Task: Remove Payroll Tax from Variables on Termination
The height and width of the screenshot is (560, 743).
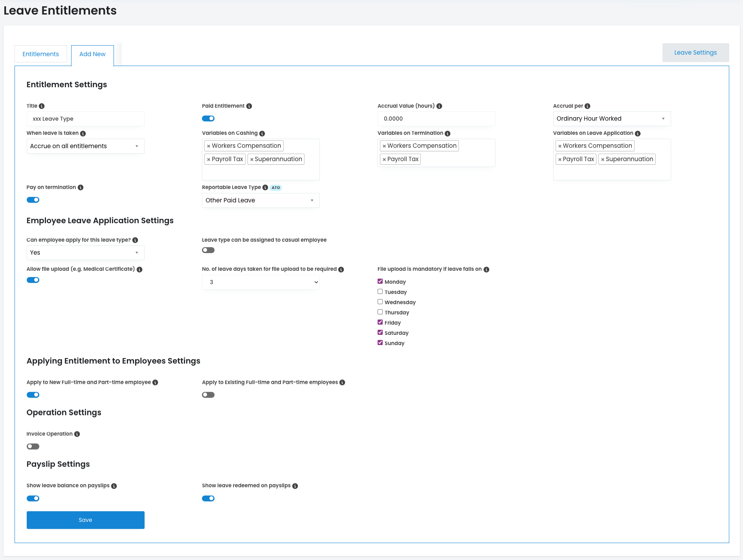Action: tap(384, 160)
